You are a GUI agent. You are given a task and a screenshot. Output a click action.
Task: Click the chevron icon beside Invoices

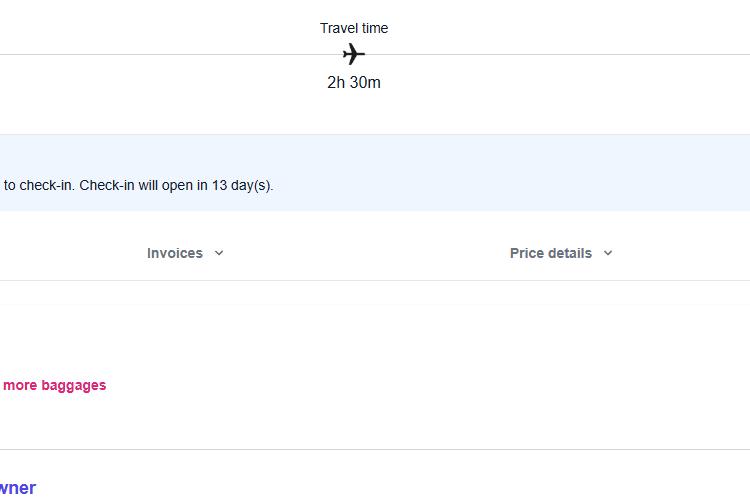point(219,253)
